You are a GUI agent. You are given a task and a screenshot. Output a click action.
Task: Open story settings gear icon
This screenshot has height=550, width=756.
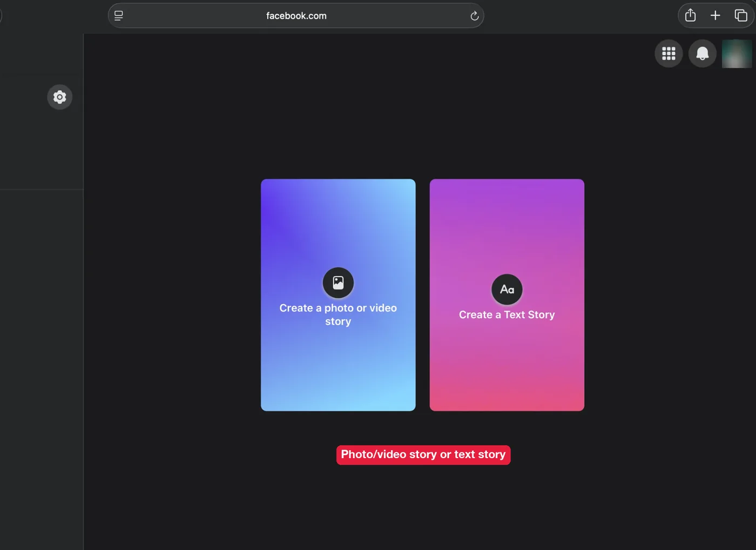(60, 97)
